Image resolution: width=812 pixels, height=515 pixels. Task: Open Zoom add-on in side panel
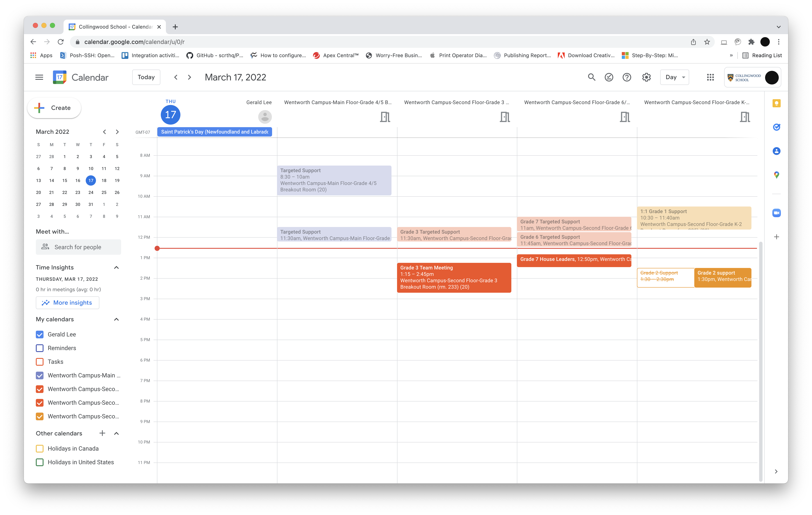click(776, 213)
